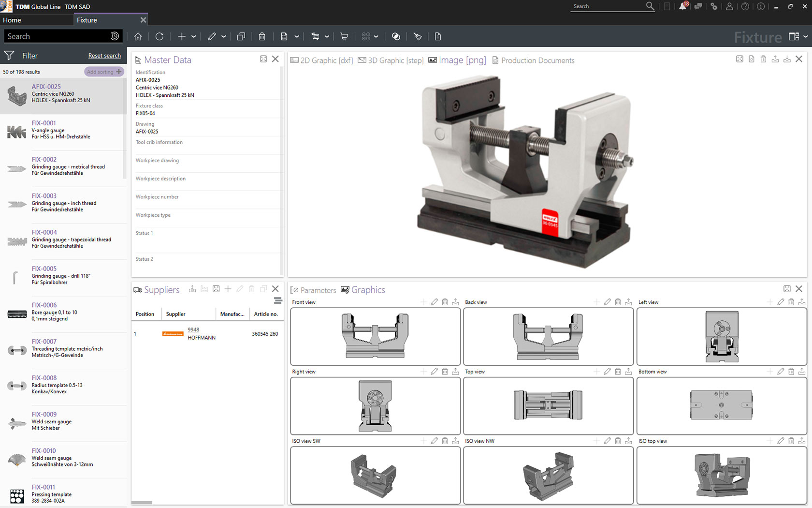Open the info icon in the title bar

point(761,6)
